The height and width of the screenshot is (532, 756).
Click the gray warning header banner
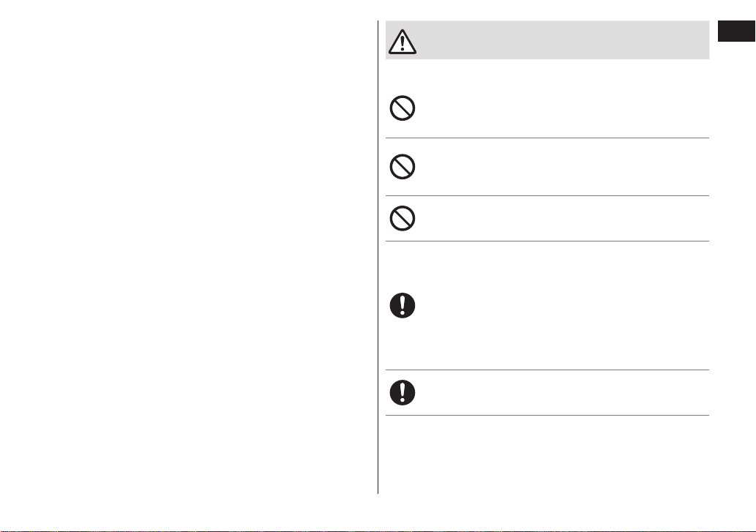click(547, 40)
